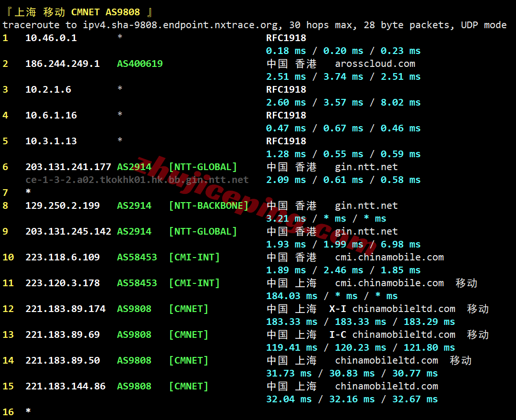The image size is (516, 420).
Task: Click IP address 221.183.144.86
Action: (x=65, y=386)
